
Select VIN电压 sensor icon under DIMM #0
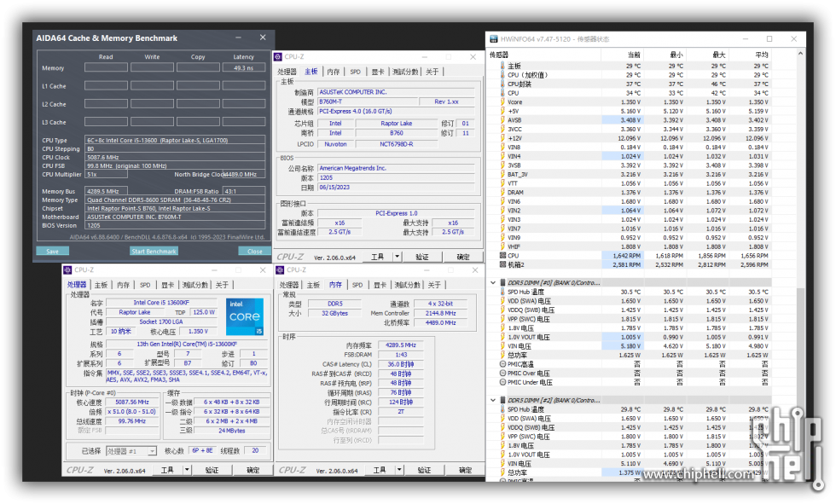502,346
